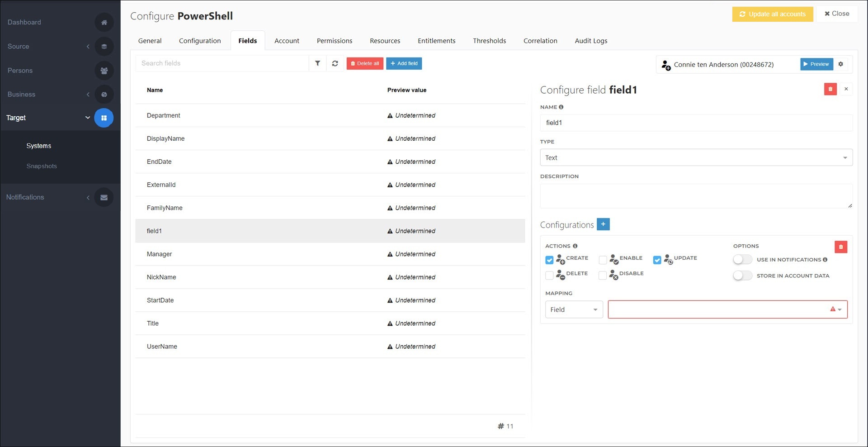868x447 pixels.
Task: Delete the configuration block trash icon
Action: tap(841, 247)
